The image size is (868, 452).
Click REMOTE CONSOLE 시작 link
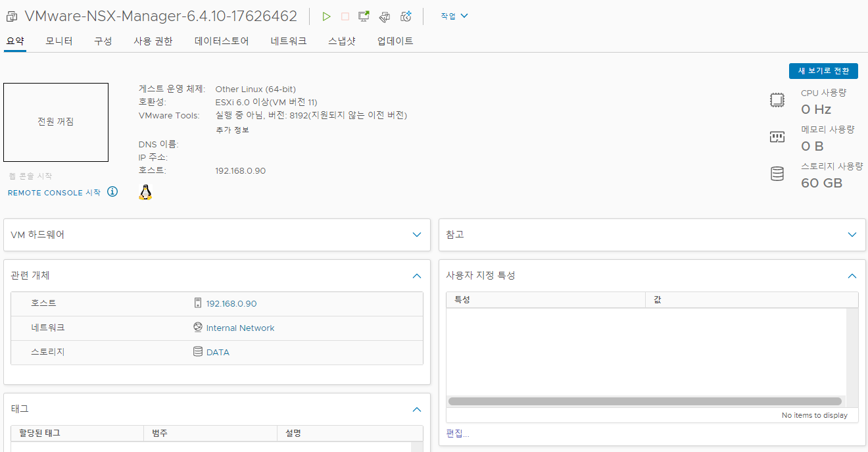[x=54, y=193]
